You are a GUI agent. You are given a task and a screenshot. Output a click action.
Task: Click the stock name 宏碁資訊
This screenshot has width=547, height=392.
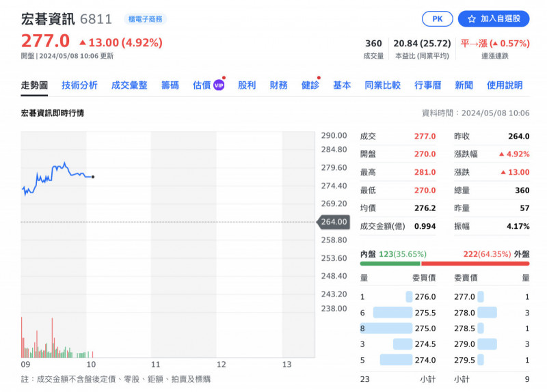click(48, 19)
